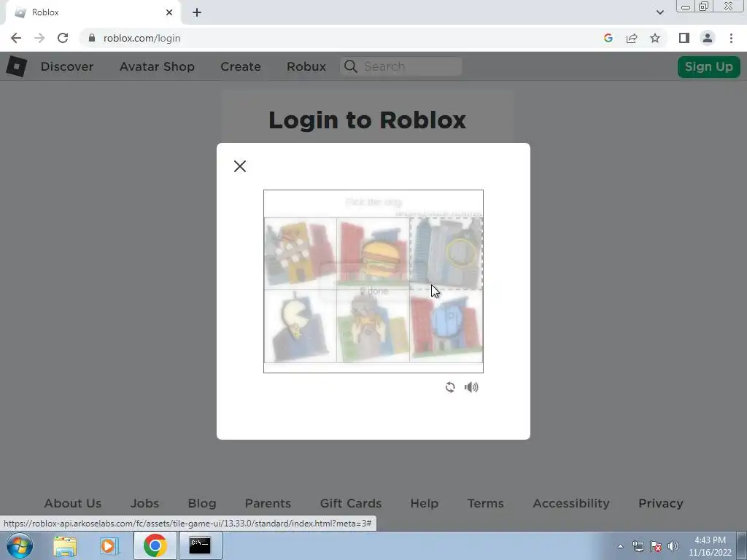This screenshot has width=747, height=560.
Task: Pick the tile with the Pac-Man shape
Action: (300, 327)
